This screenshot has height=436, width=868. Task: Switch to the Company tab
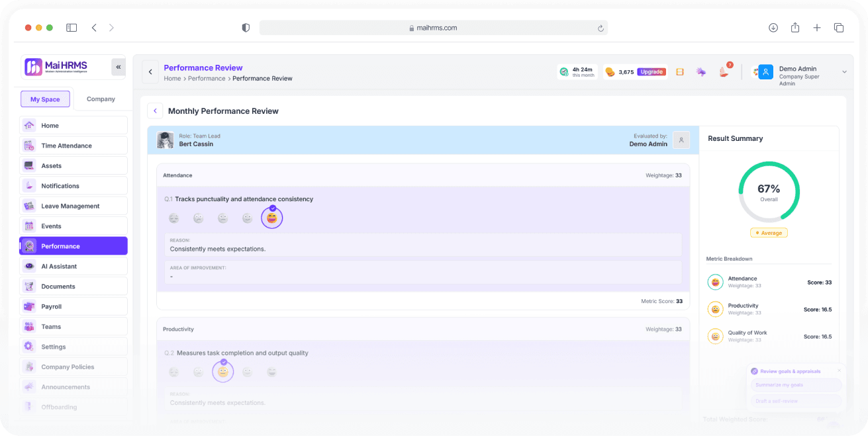(101, 99)
